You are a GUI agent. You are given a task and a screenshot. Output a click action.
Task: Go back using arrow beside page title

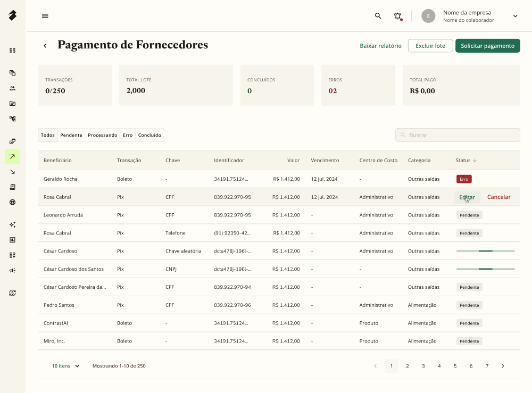click(45, 45)
